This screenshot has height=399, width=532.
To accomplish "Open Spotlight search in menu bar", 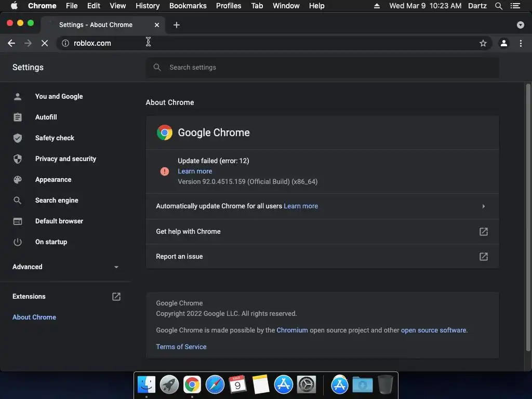I will [x=498, y=6].
